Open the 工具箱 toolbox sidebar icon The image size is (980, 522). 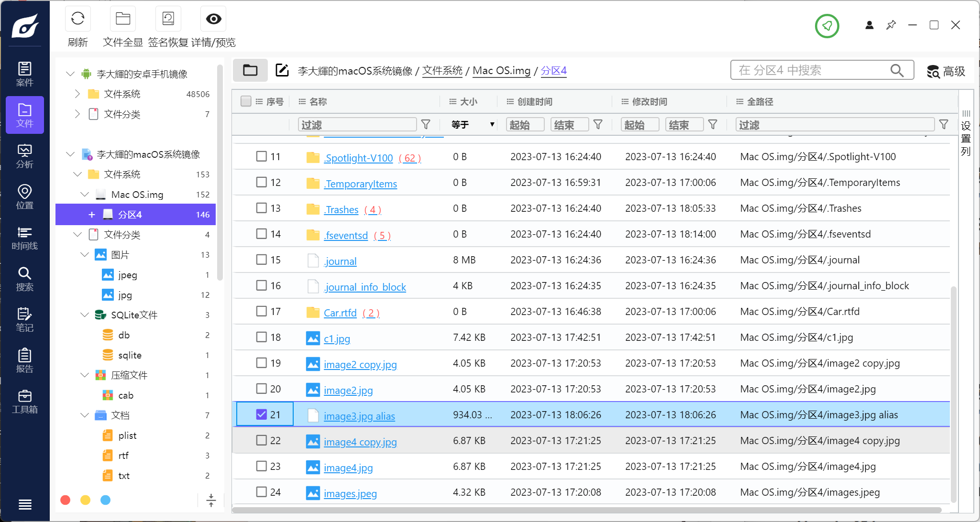(x=24, y=402)
